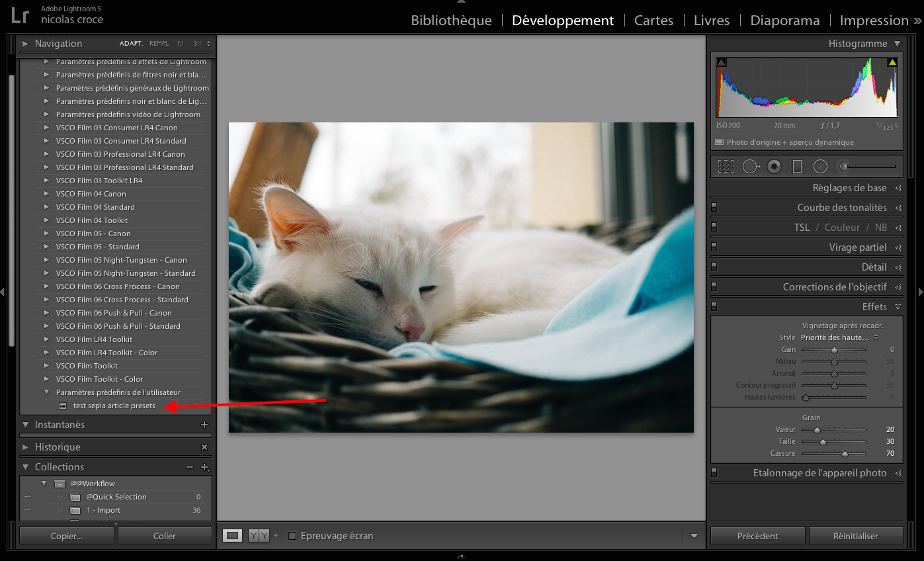The width and height of the screenshot is (924, 561).
Task: Click the Copier... button
Action: coord(67,536)
